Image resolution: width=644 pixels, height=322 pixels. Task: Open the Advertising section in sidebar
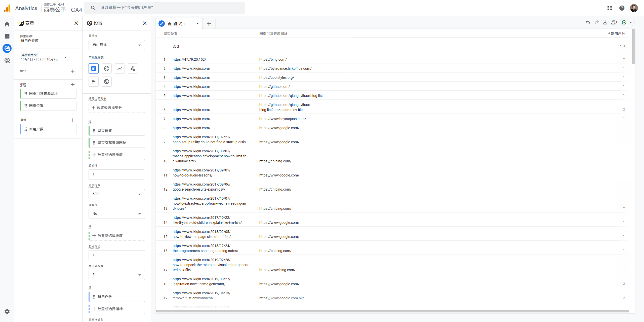tap(7, 60)
